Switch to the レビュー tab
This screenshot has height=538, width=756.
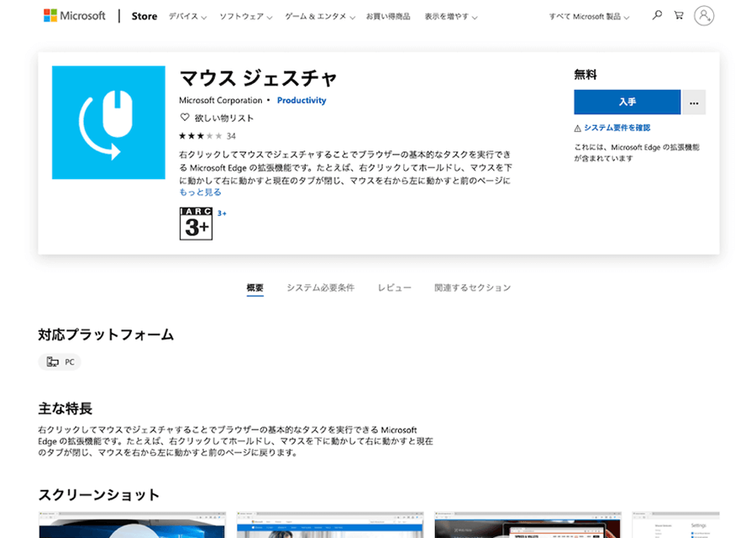[x=395, y=288]
